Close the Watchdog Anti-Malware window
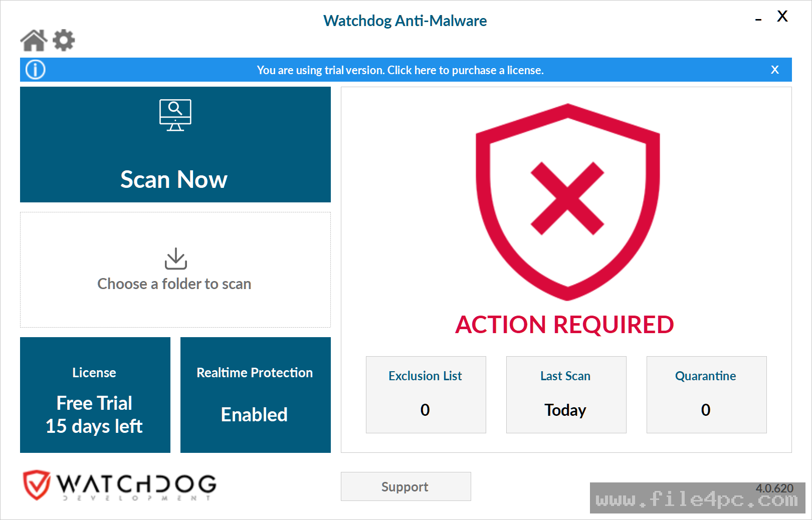 click(782, 17)
